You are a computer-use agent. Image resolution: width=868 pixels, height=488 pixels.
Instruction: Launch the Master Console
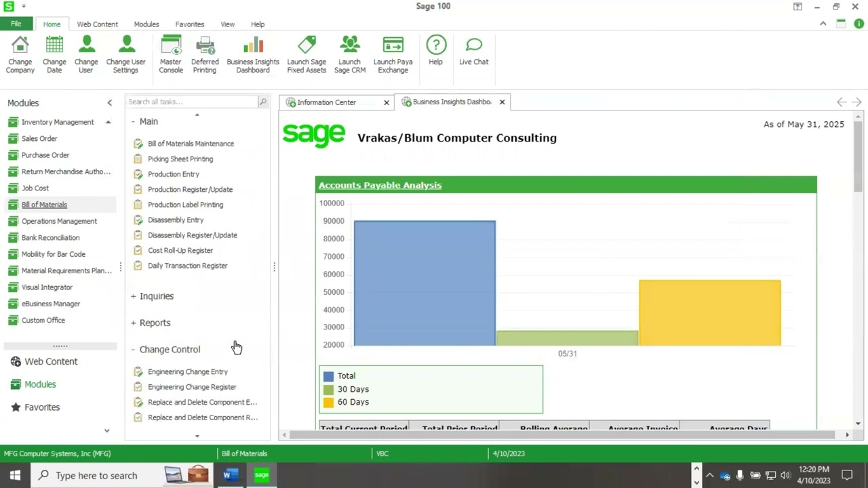pos(171,54)
